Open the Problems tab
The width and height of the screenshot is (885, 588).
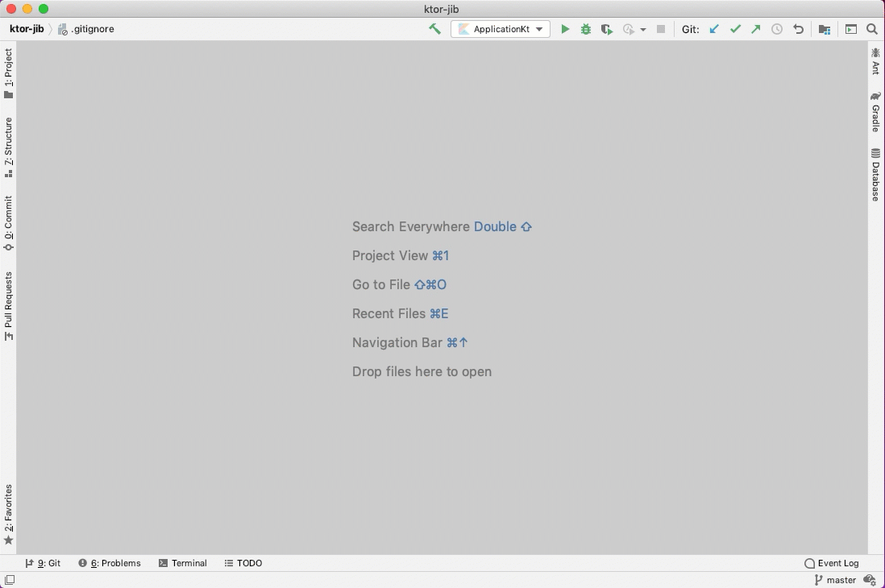[110, 563]
